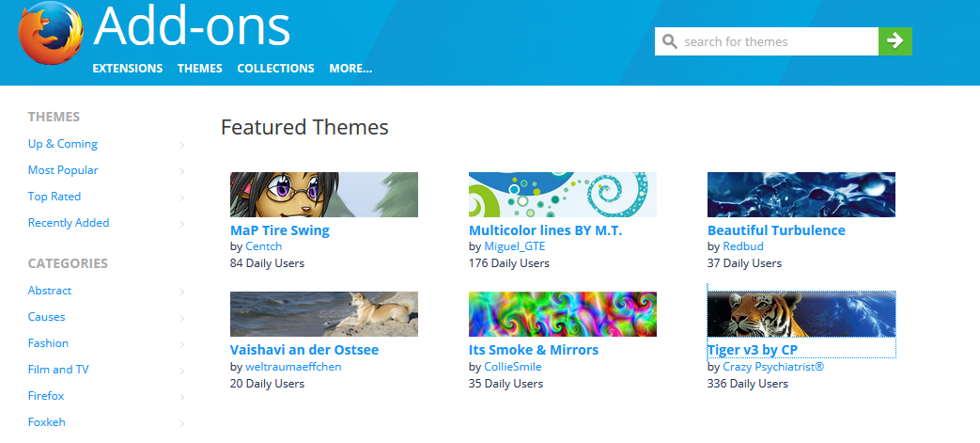Open the Multicolor lines theme preview image

click(x=563, y=195)
